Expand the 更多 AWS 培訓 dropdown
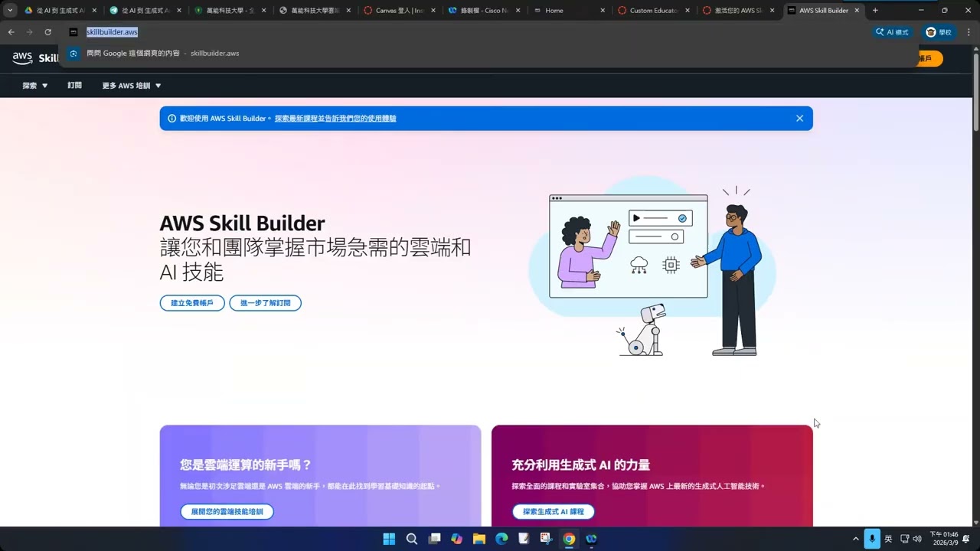This screenshot has width=980, height=551. tap(132, 86)
